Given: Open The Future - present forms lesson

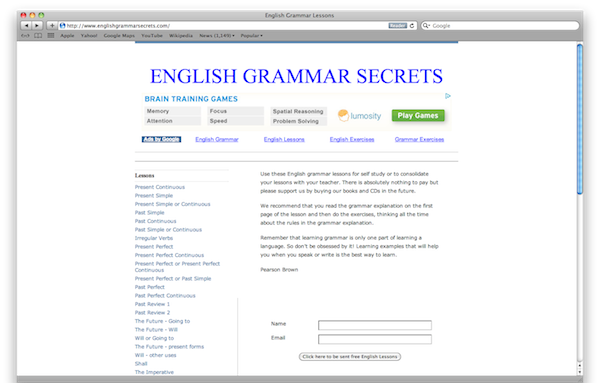Looking at the screenshot, I should [x=170, y=347].
